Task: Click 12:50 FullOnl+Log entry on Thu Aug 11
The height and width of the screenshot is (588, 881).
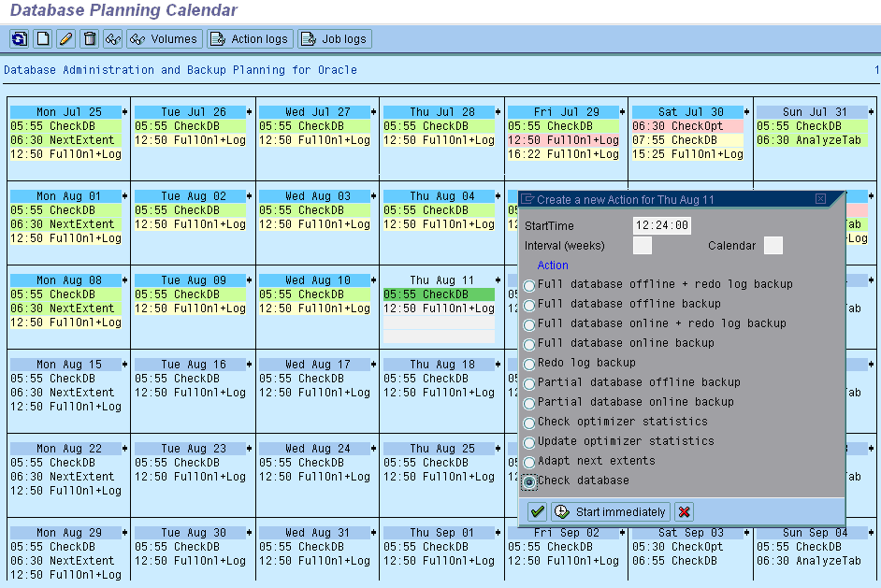Action: tap(439, 308)
